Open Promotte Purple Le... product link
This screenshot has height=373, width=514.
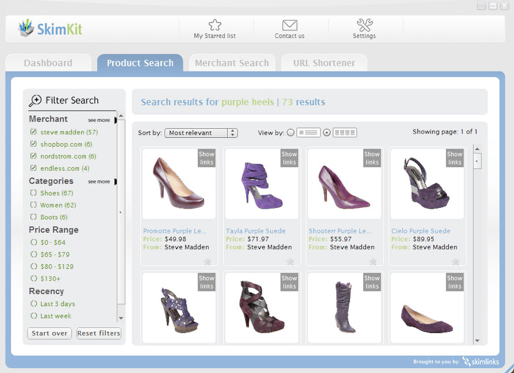click(x=175, y=231)
